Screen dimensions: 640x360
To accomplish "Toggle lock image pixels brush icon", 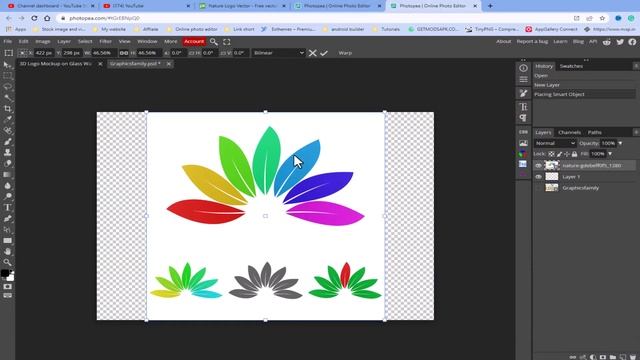I will [559, 154].
